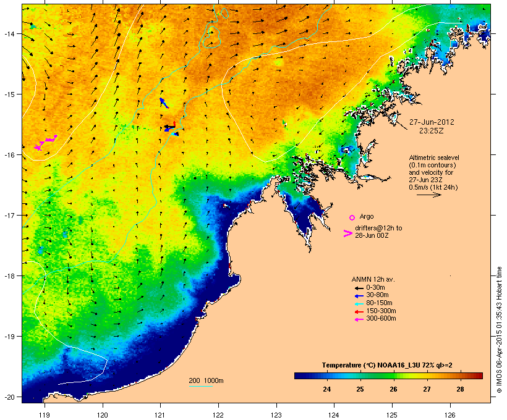Click the 0.5m/s velocity scale arrow

tap(428, 195)
